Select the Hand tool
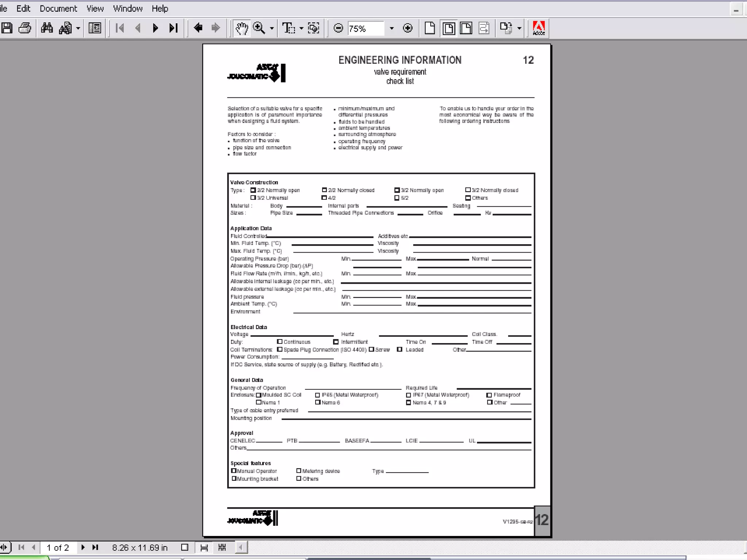The height and width of the screenshot is (560, 747). click(241, 28)
